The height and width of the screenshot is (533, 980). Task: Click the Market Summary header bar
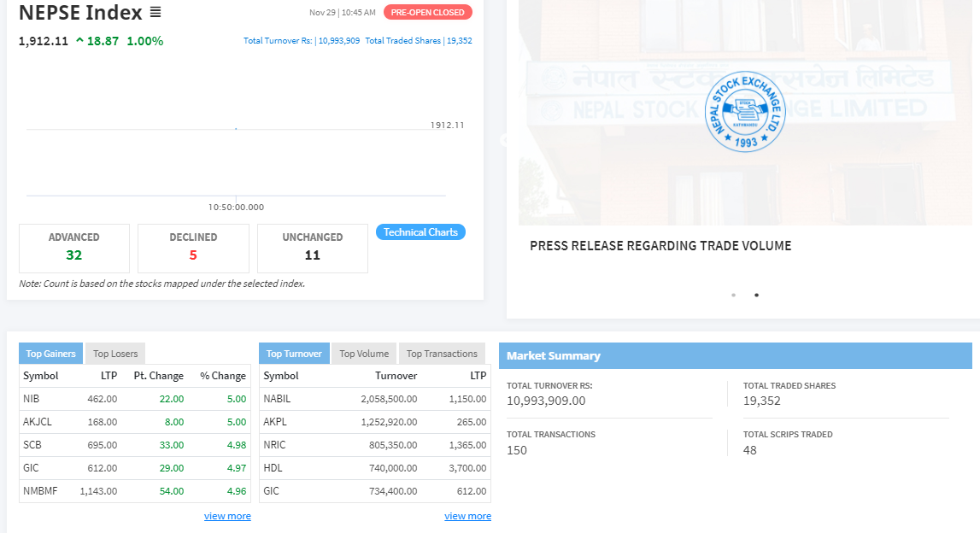pos(735,355)
